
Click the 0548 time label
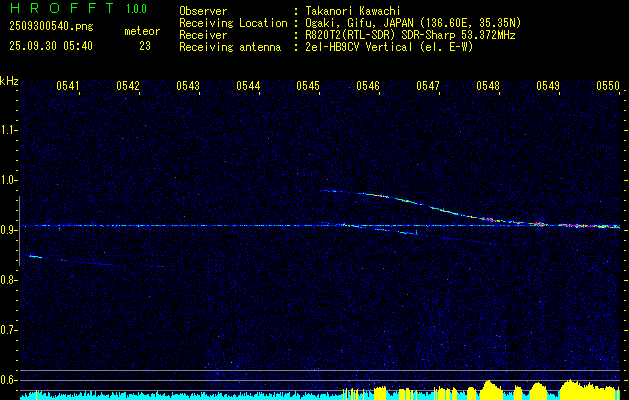[x=488, y=86]
